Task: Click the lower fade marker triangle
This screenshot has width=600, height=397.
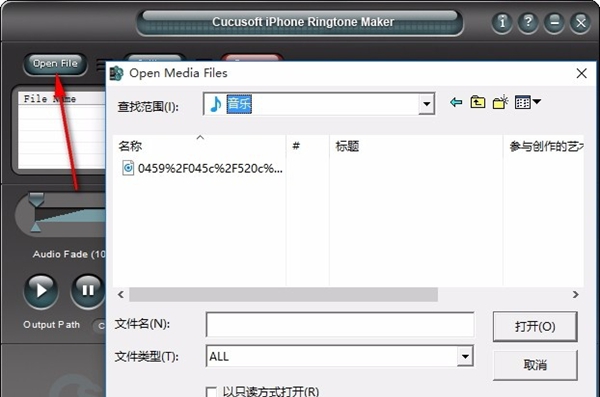Action: tap(36, 227)
